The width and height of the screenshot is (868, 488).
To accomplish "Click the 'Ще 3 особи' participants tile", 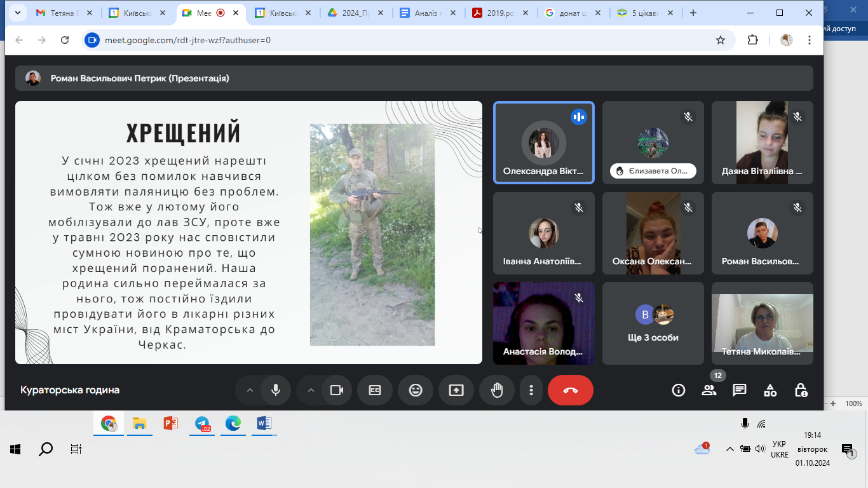I will click(x=653, y=323).
